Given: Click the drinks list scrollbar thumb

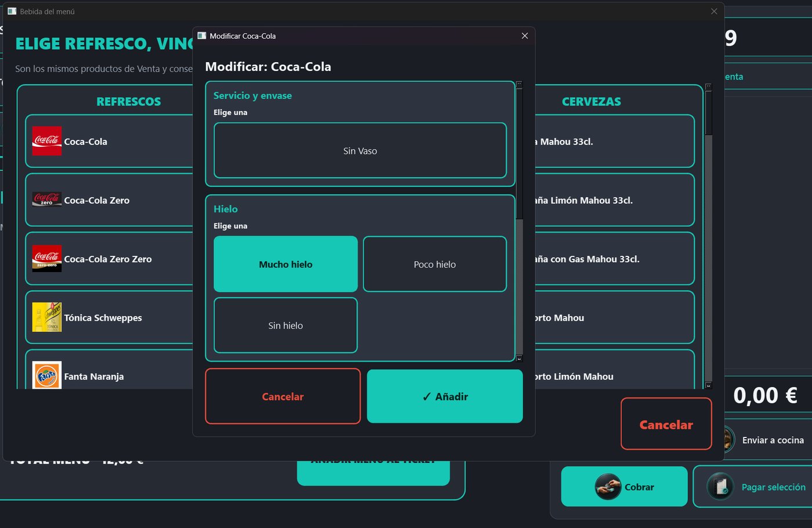Looking at the screenshot, I should (708, 113).
